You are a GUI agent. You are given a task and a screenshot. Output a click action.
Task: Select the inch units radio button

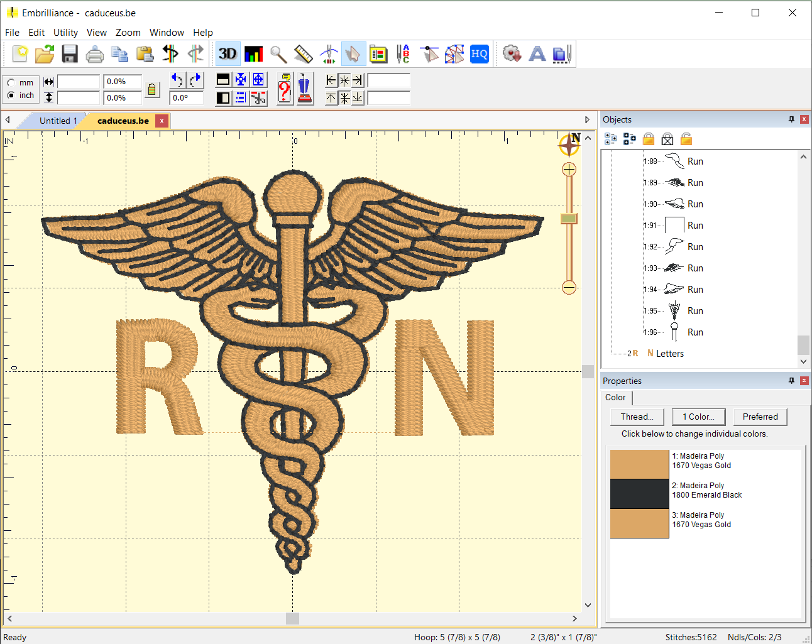pos(11,96)
